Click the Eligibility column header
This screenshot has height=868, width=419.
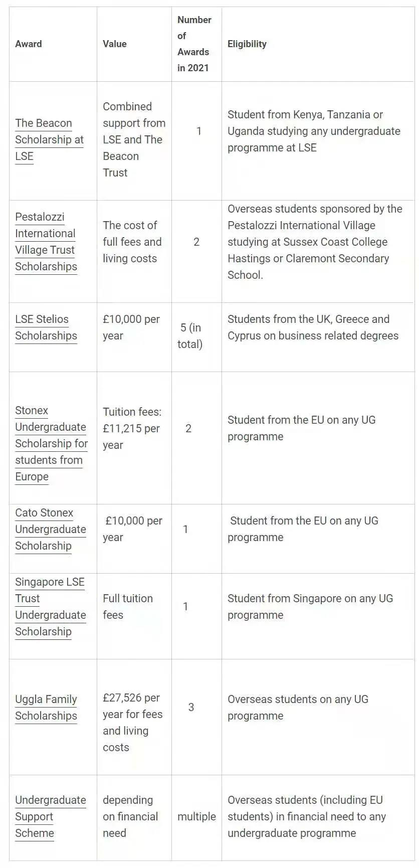coord(247,44)
